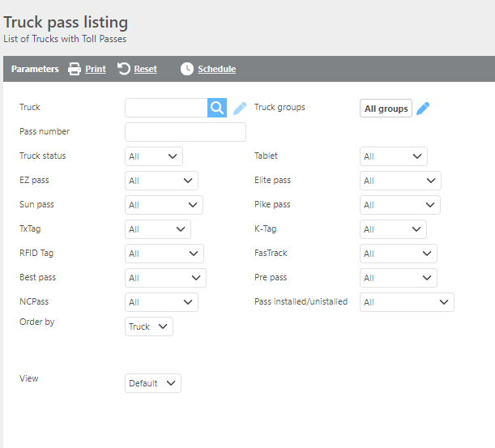The height and width of the screenshot is (448, 495).
Task: Open the Parameters tab
Action: (35, 69)
